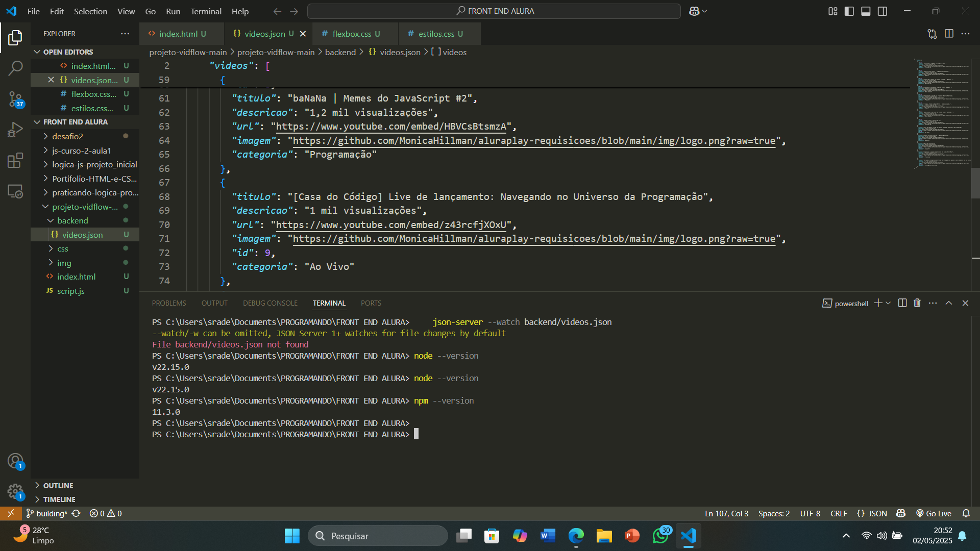Open editor More Actions ellipsis
The height and width of the screenshot is (551, 980).
click(965, 34)
